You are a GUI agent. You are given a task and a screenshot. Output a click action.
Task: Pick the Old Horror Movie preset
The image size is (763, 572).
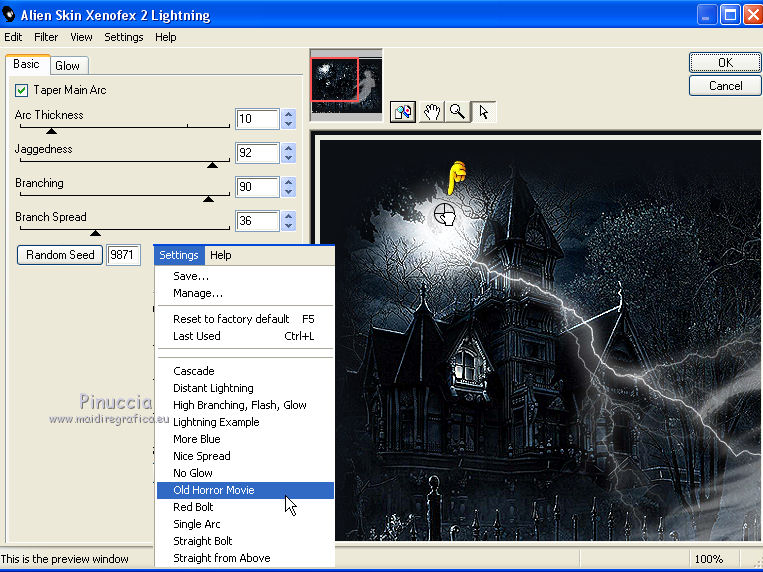(245, 490)
